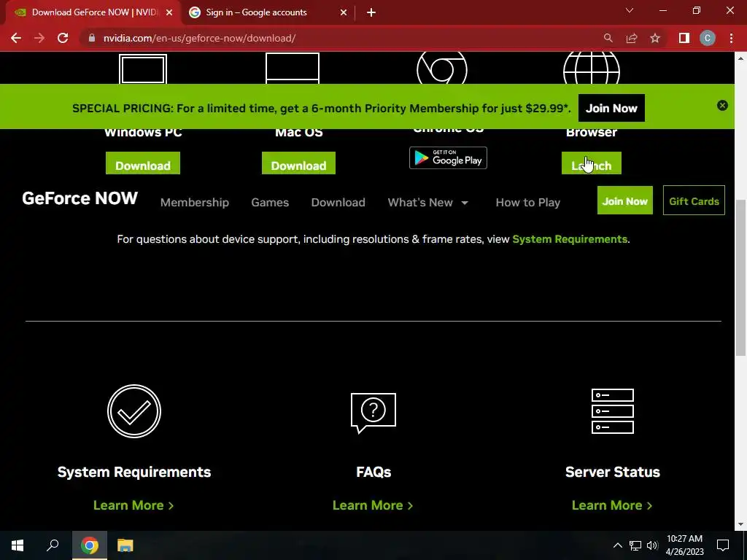Open the How to Play nav item
This screenshot has height=560, width=747.
click(528, 203)
